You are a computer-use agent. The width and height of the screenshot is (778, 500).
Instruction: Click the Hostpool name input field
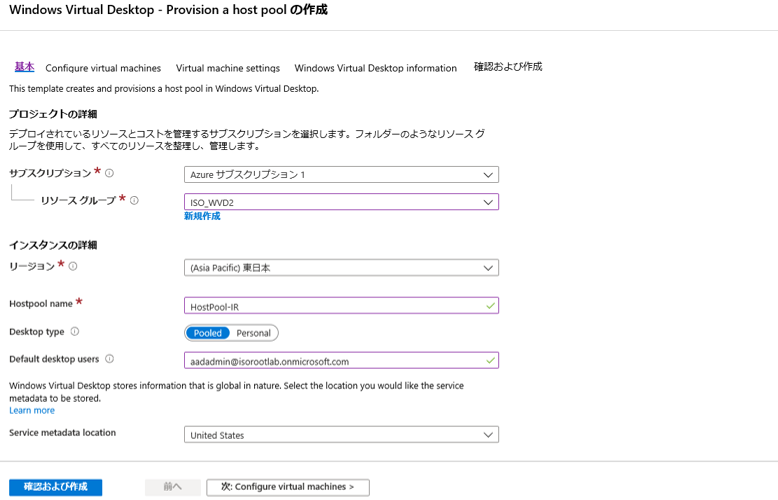[341, 306]
